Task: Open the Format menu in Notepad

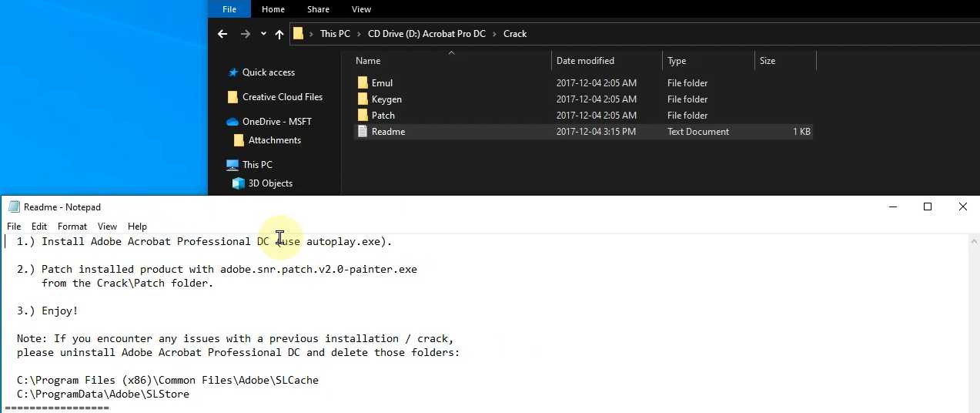Action: (72, 227)
